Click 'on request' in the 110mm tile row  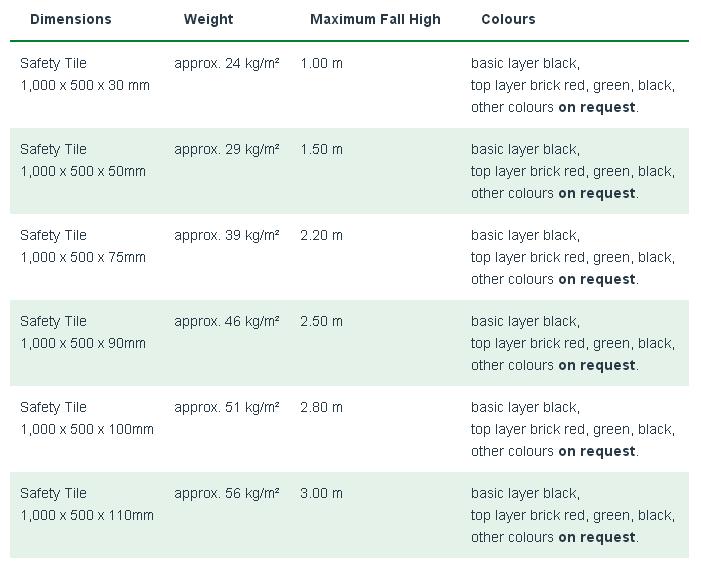(596, 537)
